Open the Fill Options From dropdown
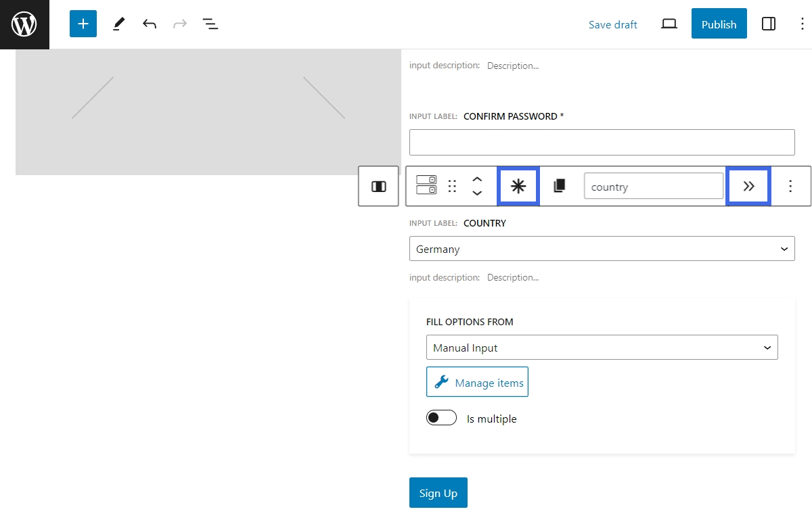The width and height of the screenshot is (812, 522). (x=602, y=347)
